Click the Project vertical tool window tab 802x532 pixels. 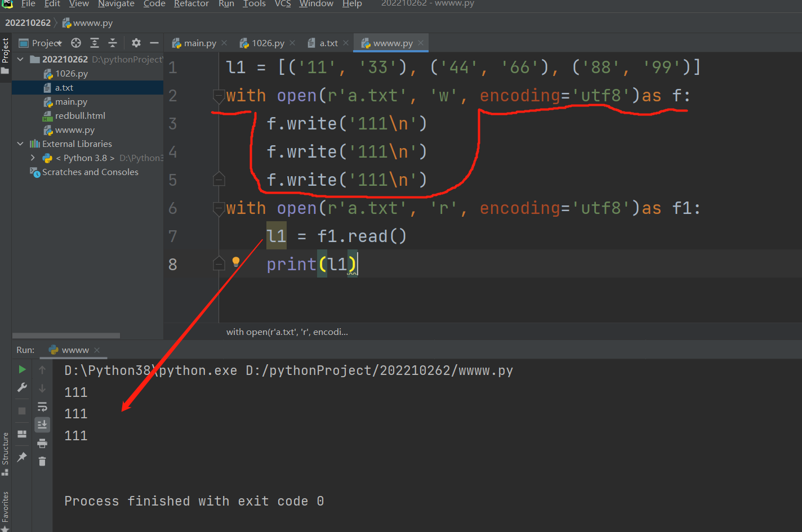[6, 56]
